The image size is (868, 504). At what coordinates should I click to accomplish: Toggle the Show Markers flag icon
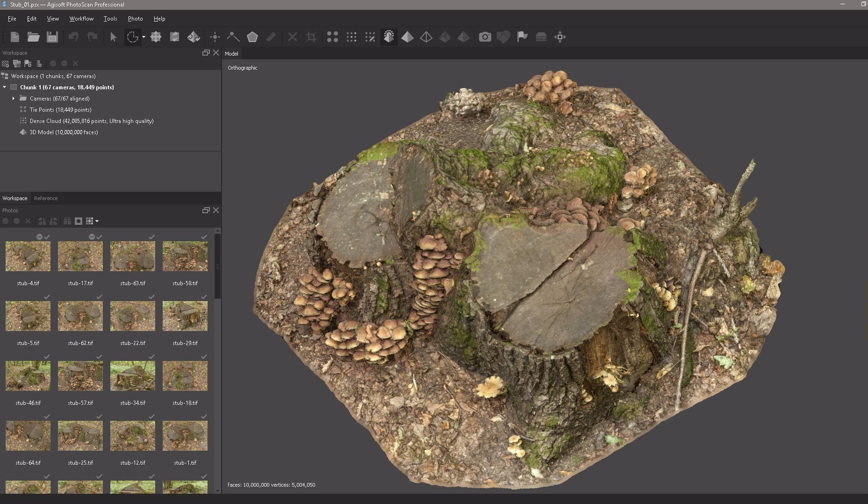click(x=522, y=37)
